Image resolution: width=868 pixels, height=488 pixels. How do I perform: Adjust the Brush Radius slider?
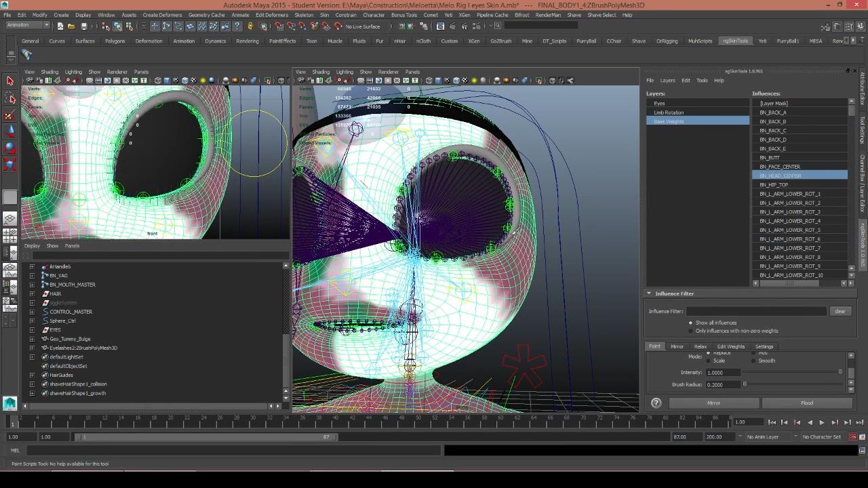(x=745, y=384)
